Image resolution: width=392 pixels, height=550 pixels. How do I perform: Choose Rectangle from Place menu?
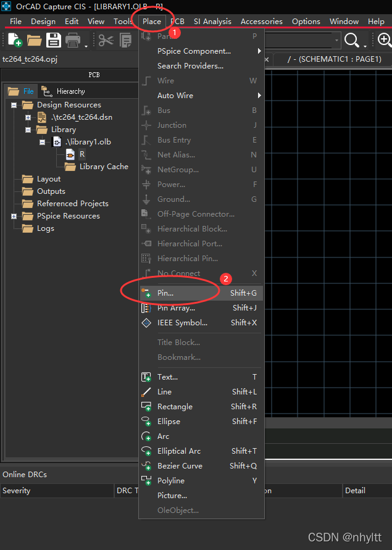point(175,407)
